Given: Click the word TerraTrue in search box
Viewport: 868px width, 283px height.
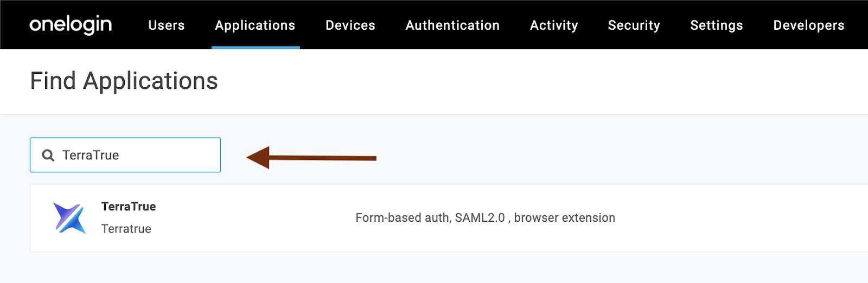Looking at the screenshot, I should [91, 156].
